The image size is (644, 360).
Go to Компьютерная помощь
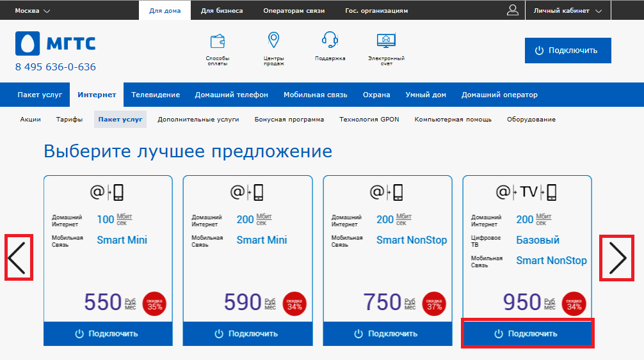click(453, 120)
